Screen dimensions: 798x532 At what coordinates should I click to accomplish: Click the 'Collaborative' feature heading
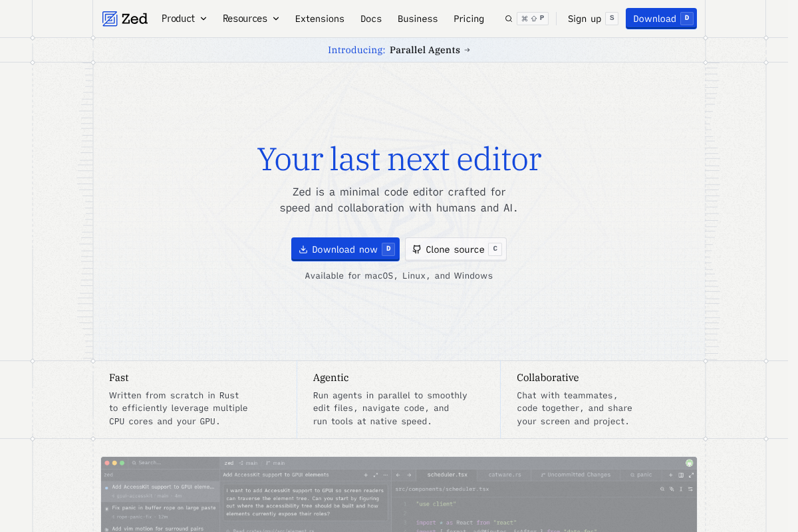[x=548, y=378]
